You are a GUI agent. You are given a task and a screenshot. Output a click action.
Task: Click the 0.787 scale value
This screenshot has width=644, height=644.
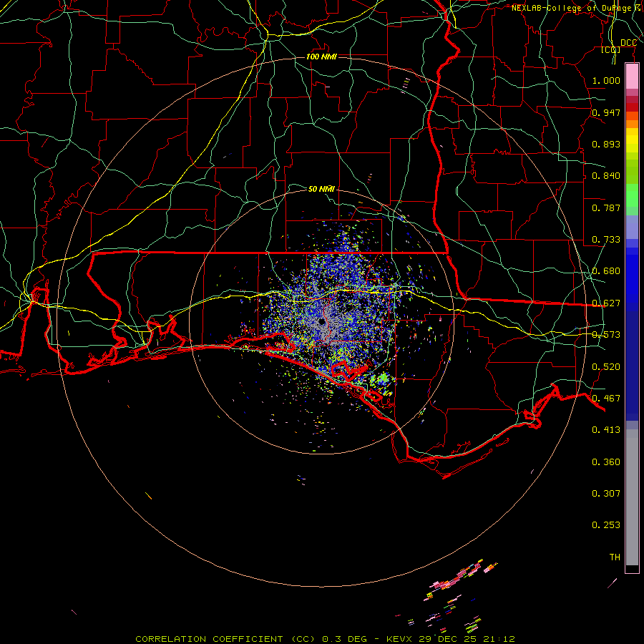pyautogui.click(x=606, y=208)
